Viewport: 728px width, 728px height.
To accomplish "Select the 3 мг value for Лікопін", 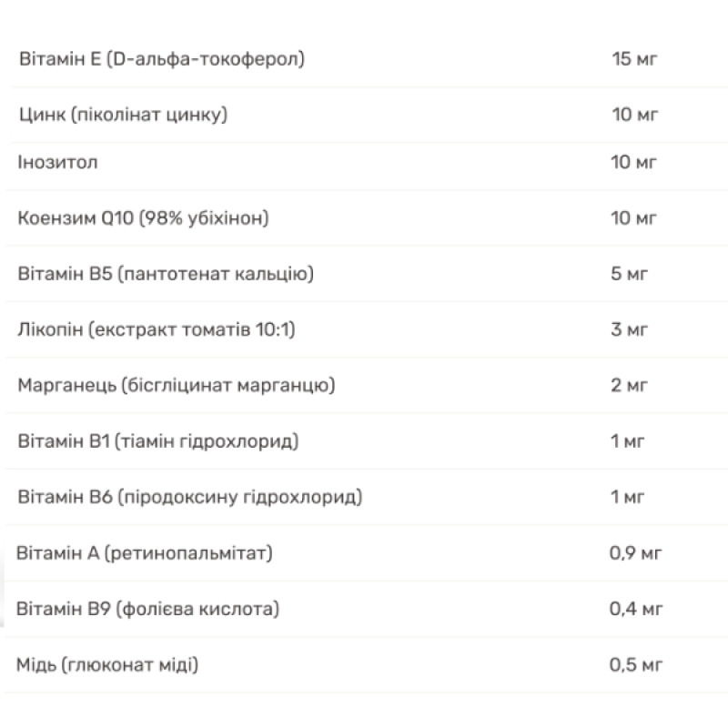I will coord(629,329).
